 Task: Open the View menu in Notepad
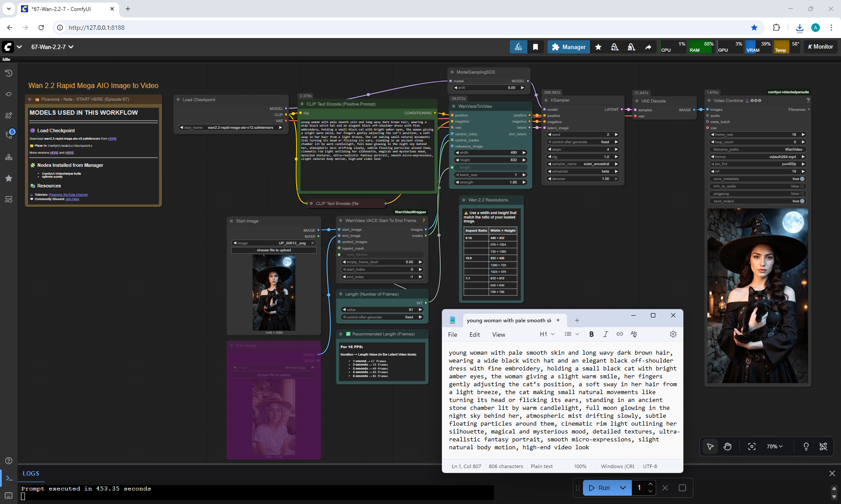pyautogui.click(x=498, y=335)
